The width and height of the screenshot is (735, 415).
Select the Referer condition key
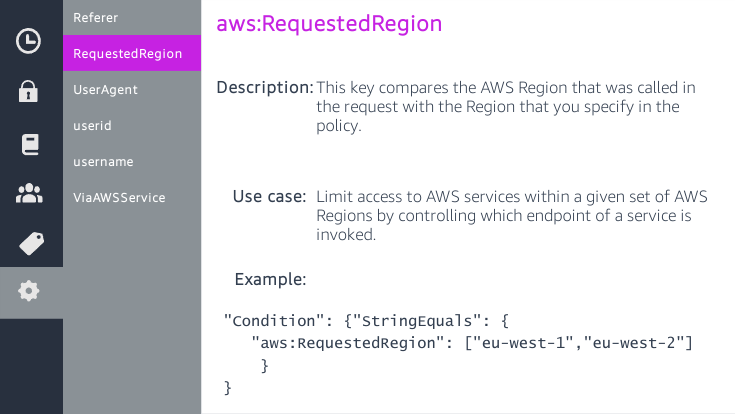[96, 17]
